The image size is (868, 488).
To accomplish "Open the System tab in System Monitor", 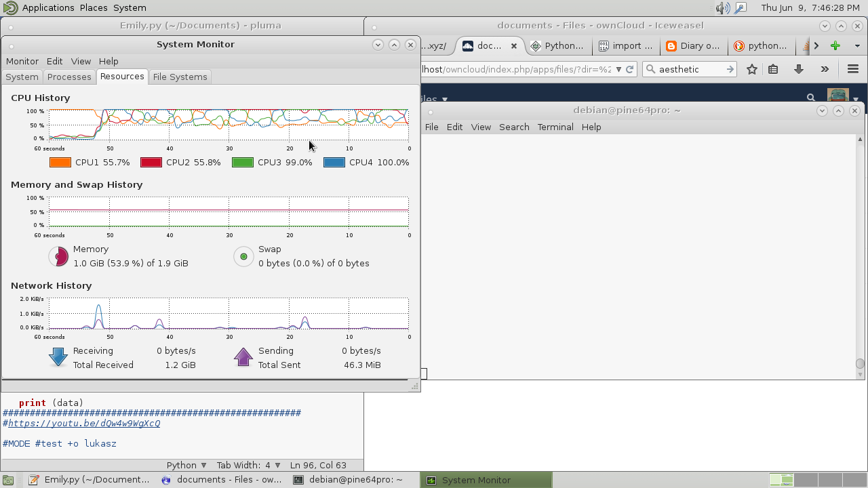I will click(22, 77).
